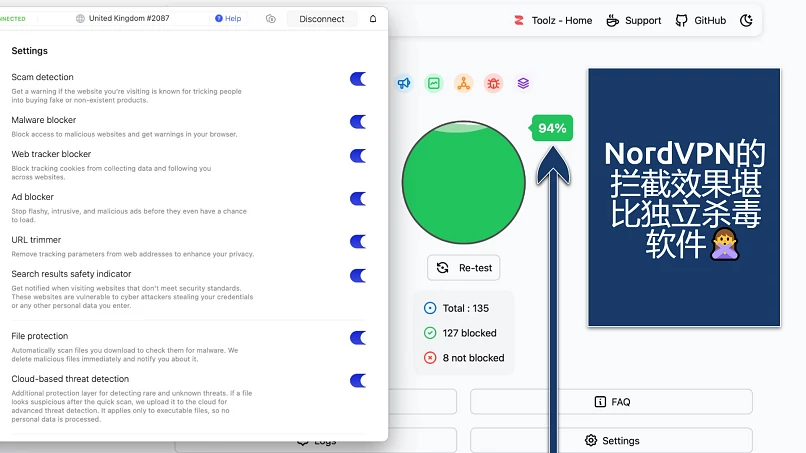Toggle Web tracker blocker switch
Viewport: 806px width, 453px height.
[x=358, y=156]
